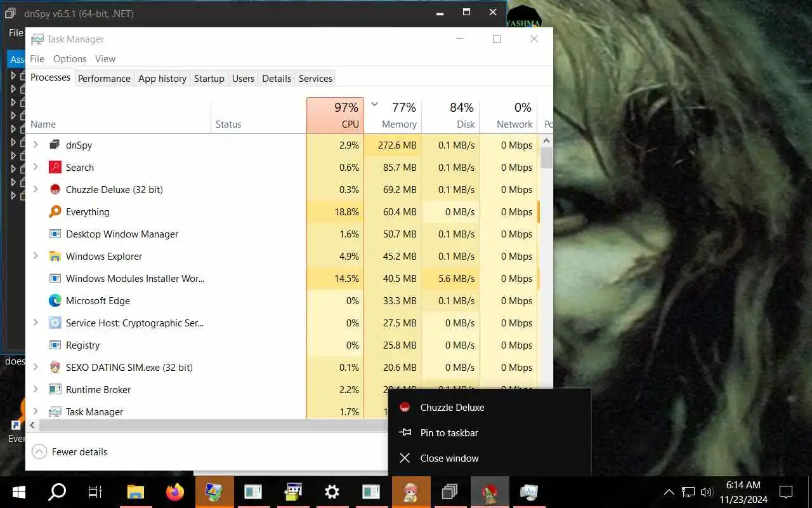Click the network icon in the system tray

coord(688,492)
